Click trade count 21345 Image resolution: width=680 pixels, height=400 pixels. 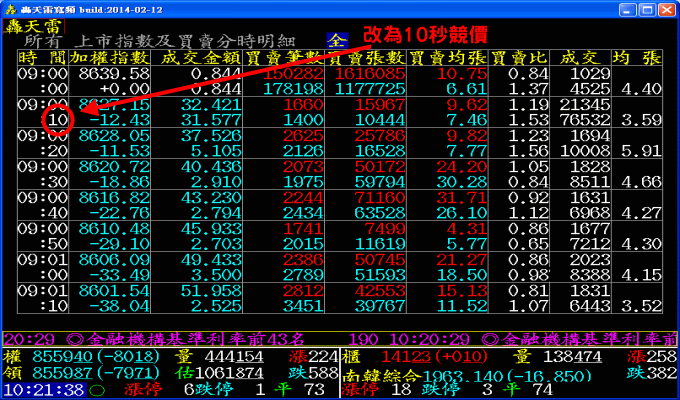click(x=585, y=105)
